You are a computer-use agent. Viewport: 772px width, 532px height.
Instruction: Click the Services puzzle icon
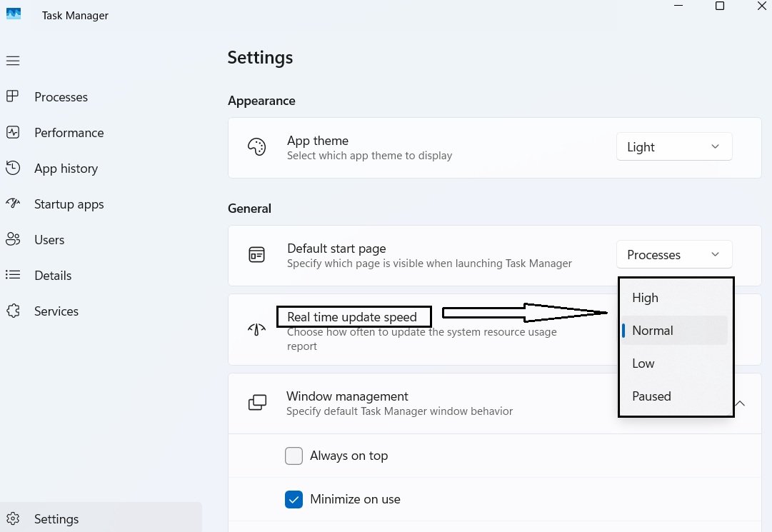(13, 311)
